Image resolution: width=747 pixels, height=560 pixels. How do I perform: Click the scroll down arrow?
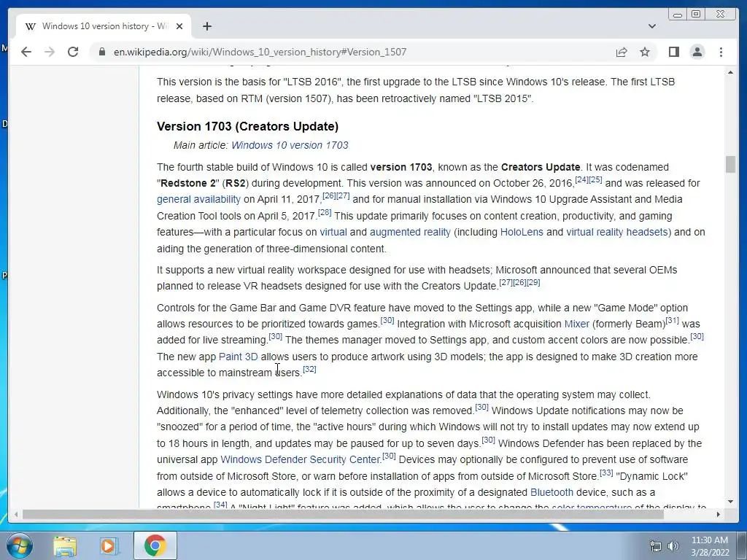[730, 502]
